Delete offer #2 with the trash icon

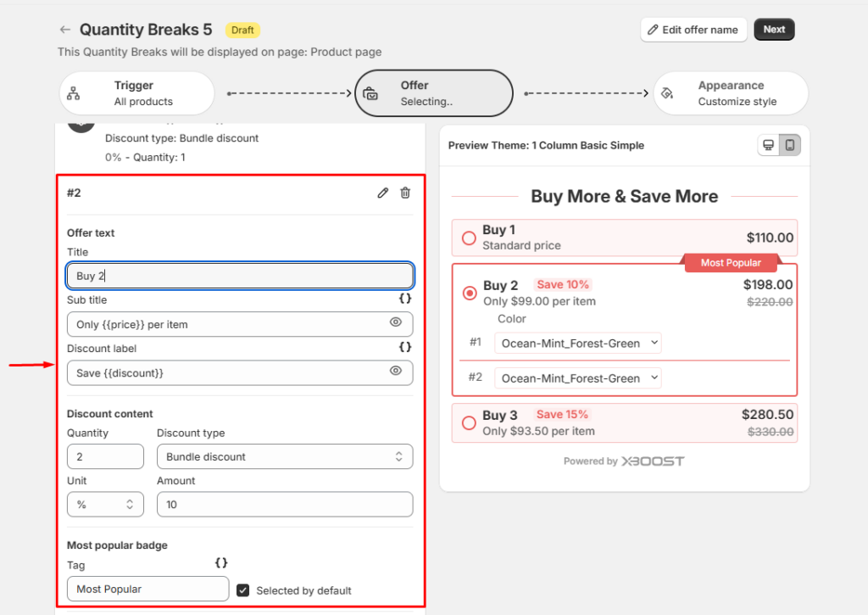click(405, 193)
